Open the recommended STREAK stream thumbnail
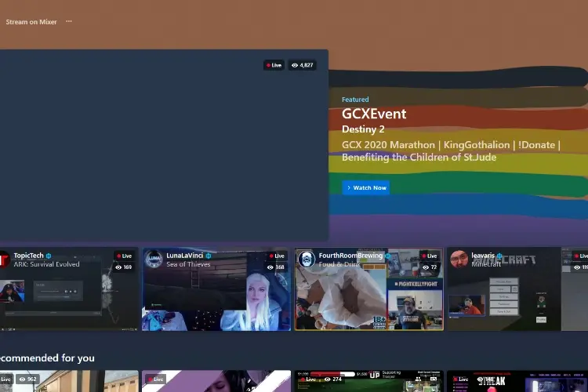588x392 pixels. 517,381
